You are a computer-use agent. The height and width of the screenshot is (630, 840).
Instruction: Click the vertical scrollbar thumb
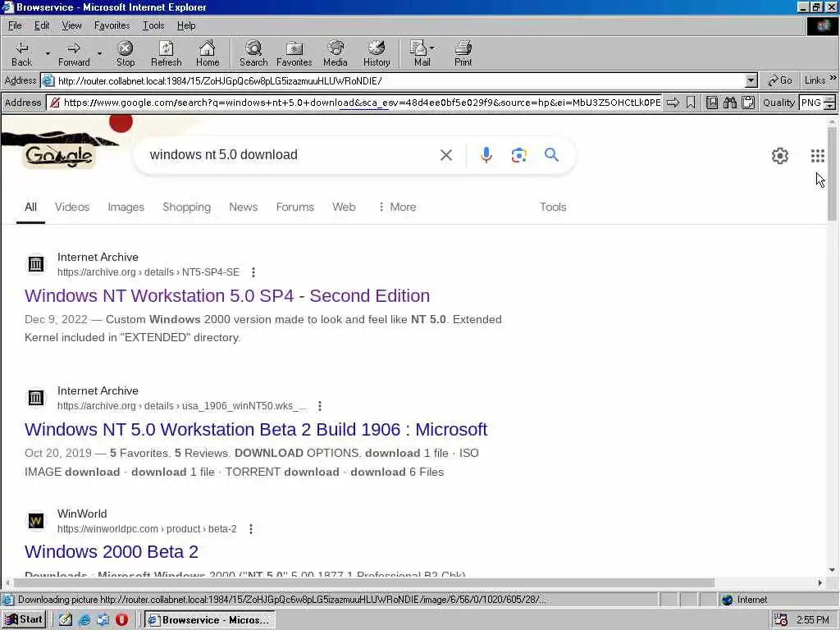click(832, 174)
